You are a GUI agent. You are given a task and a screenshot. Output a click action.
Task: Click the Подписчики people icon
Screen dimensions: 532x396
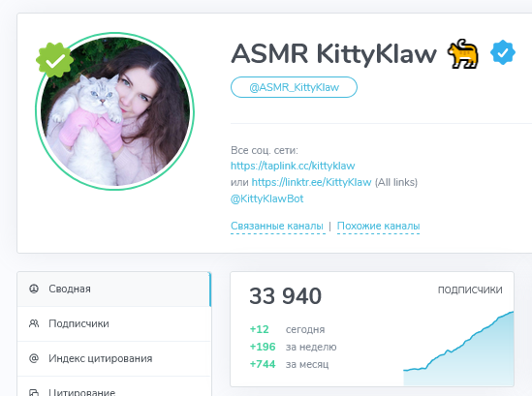(x=34, y=323)
